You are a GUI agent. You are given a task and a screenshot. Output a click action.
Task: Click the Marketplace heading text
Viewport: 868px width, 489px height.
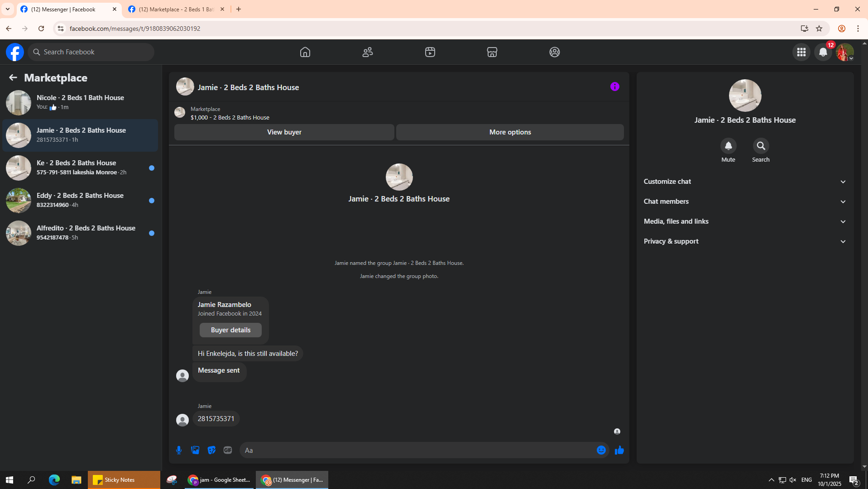click(56, 78)
